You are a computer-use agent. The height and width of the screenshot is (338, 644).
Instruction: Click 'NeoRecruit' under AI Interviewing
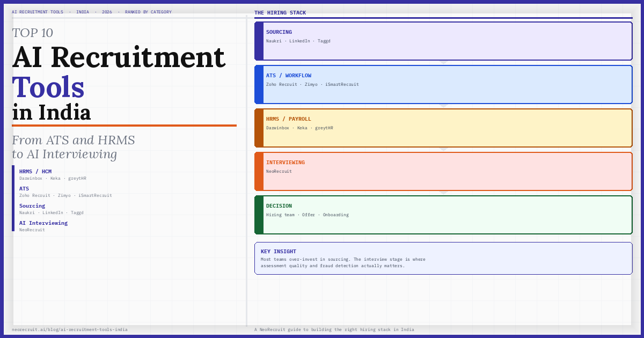point(32,230)
